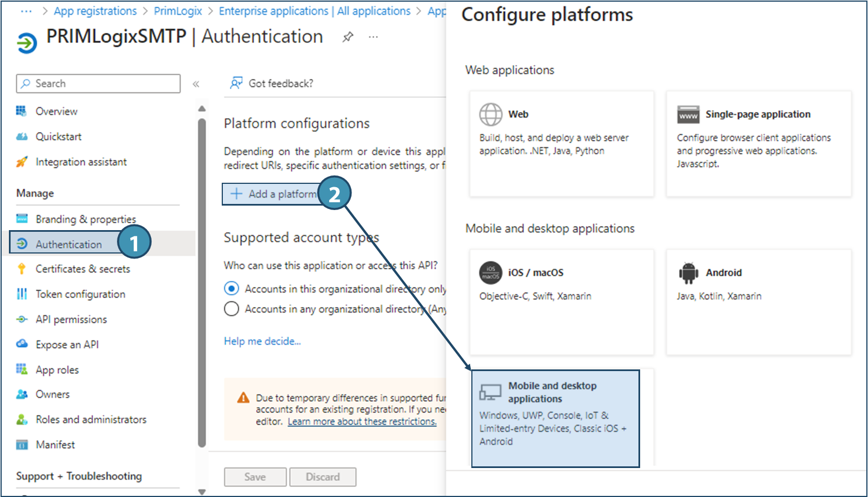The image size is (868, 497).
Task: Open API permissions menu item
Action: [x=71, y=319]
